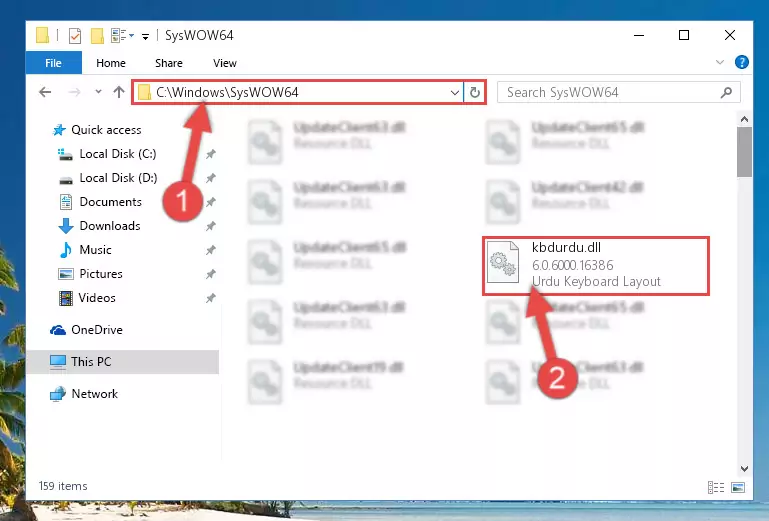
Task: Open Downloads in the navigation pane
Action: click(x=110, y=226)
